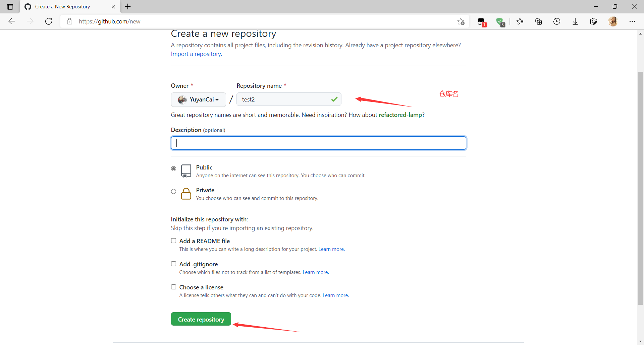644x345 pixels.
Task: Minimize the browser window
Action: click(x=596, y=7)
